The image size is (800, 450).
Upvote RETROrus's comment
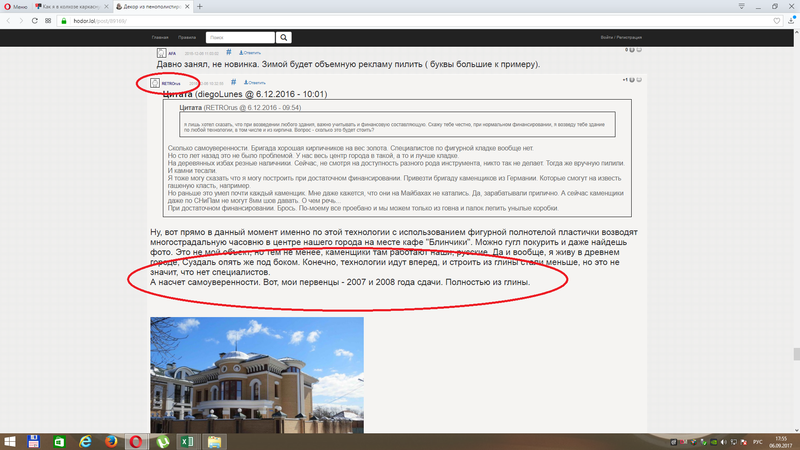tap(632, 80)
